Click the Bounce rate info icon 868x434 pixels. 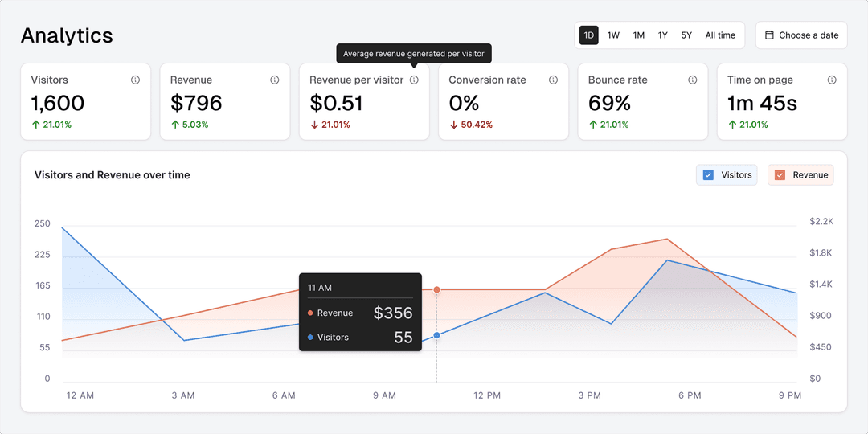[x=693, y=80]
